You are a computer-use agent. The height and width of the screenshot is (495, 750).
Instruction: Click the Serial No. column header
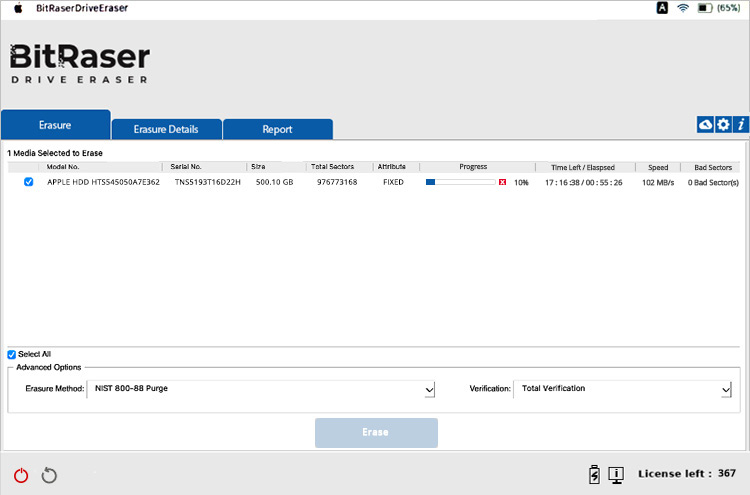pyautogui.click(x=186, y=167)
